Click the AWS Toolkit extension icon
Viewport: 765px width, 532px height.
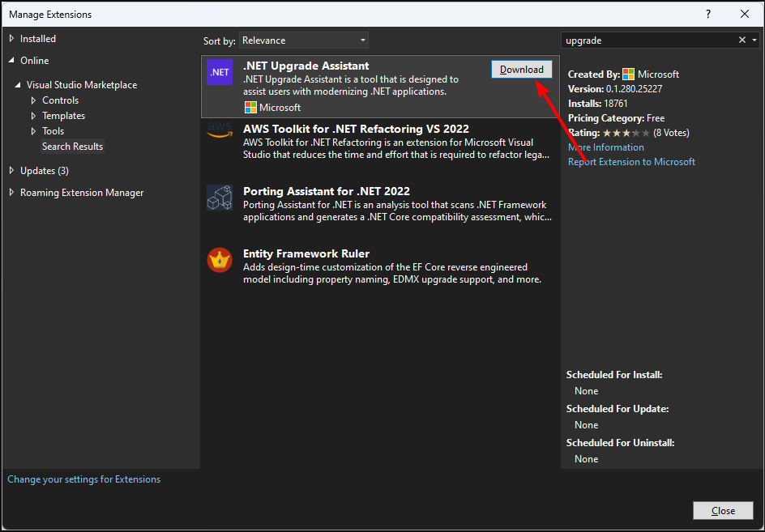tap(220, 130)
